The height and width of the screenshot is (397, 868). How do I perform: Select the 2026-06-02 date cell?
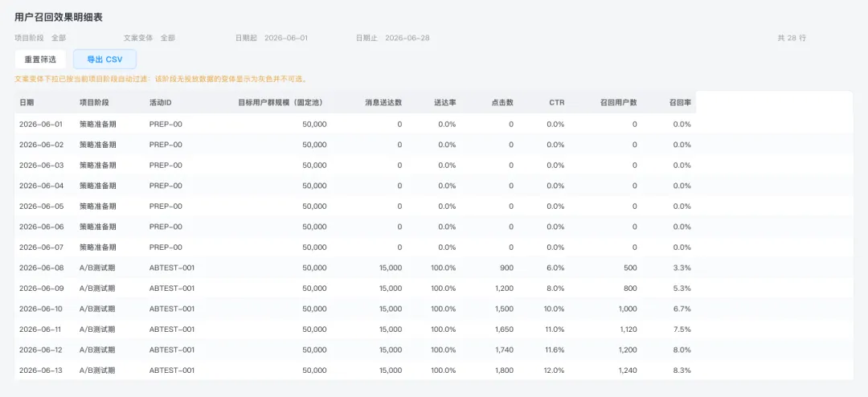tap(42, 145)
